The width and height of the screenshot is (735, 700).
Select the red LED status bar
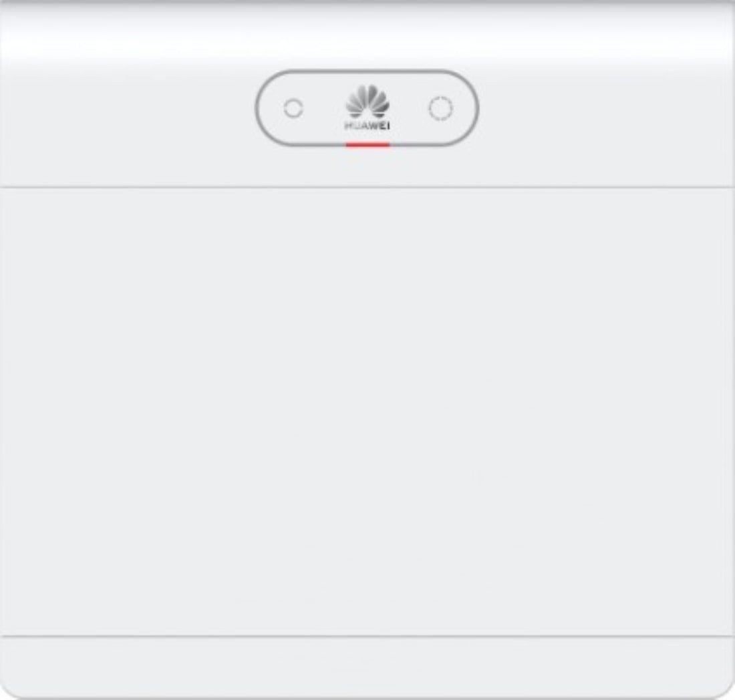[367, 145]
